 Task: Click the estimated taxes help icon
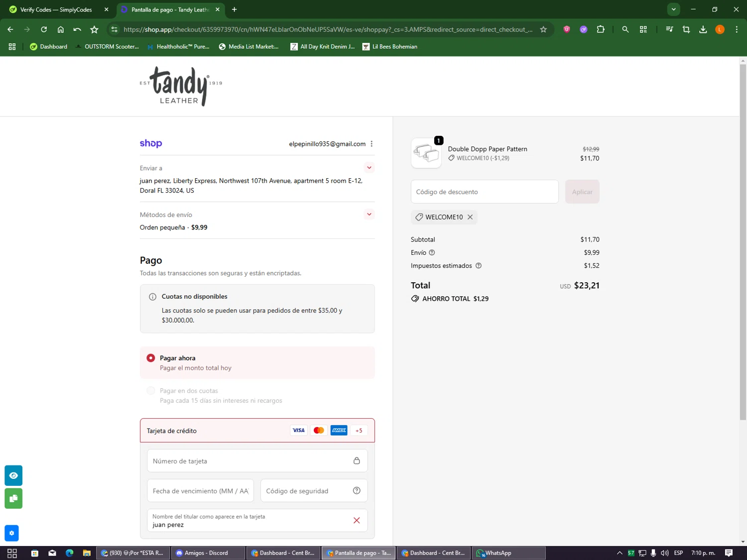click(x=479, y=266)
